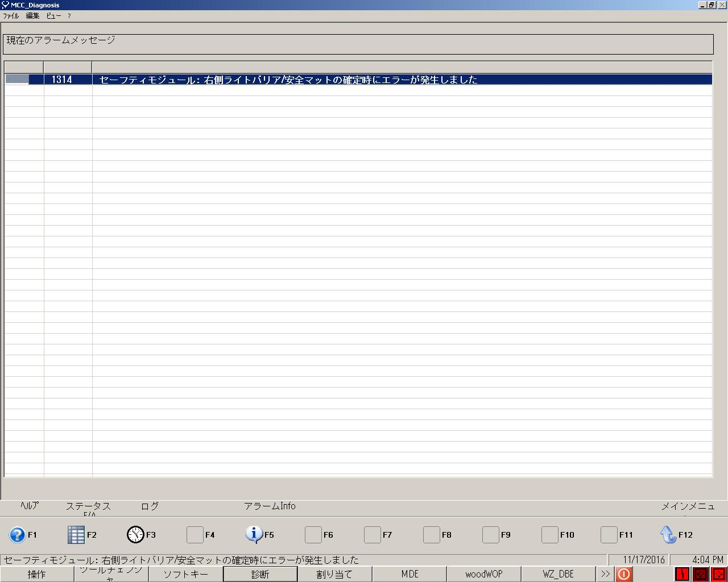
Task: Open the Status I/O table icon F2
Action: pyautogui.click(x=76, y=535)
